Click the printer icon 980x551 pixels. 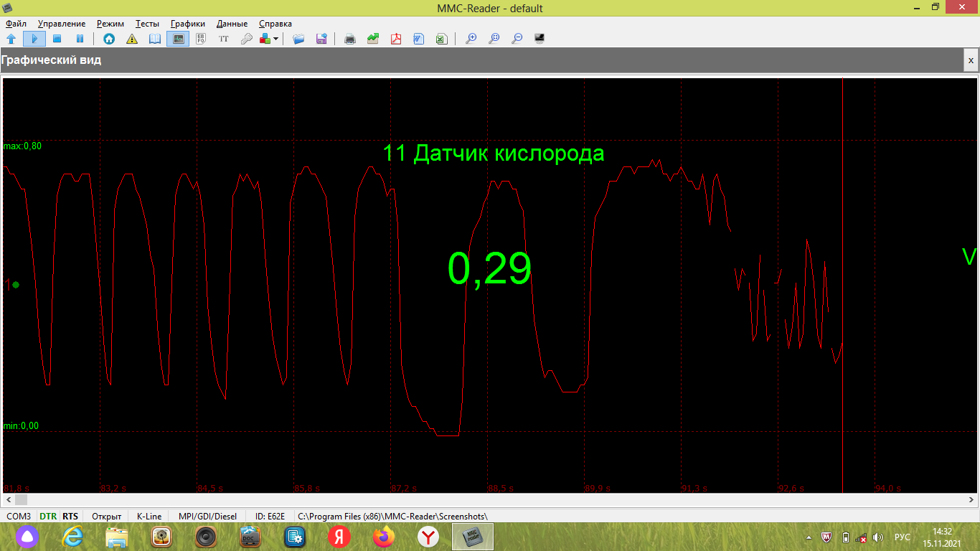(350, 39)
